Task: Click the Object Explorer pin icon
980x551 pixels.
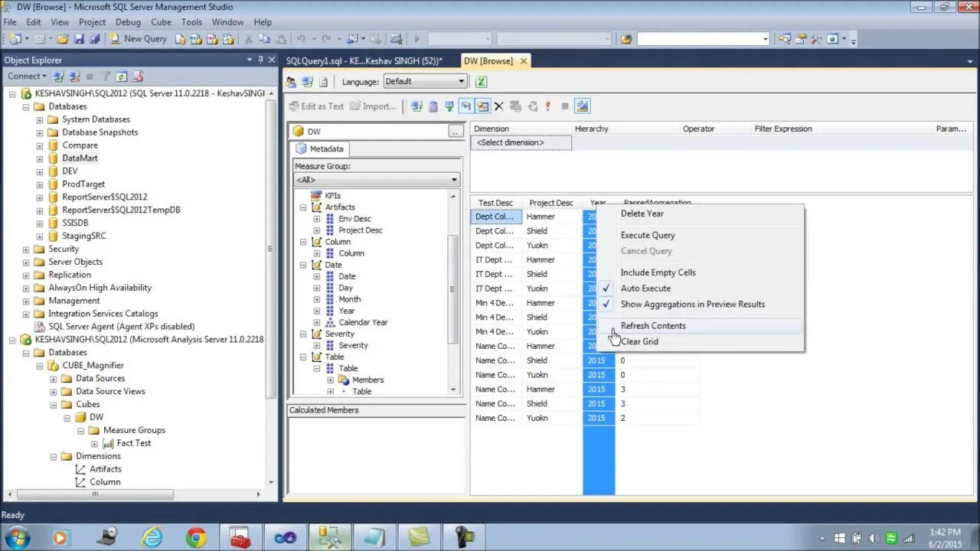Action: click(x=260, y=60)
